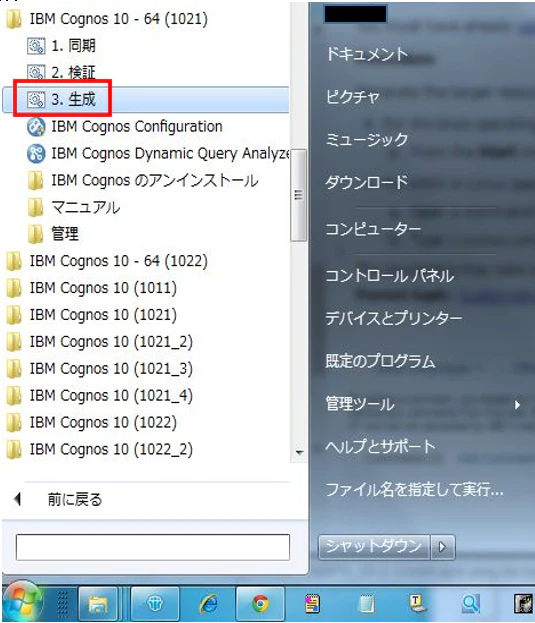
Task: Click the シャットダウン button
Action: tap(374, 547)
